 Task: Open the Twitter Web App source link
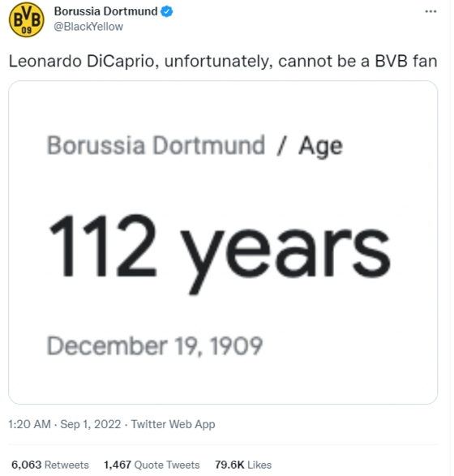(x=173, y=424)
